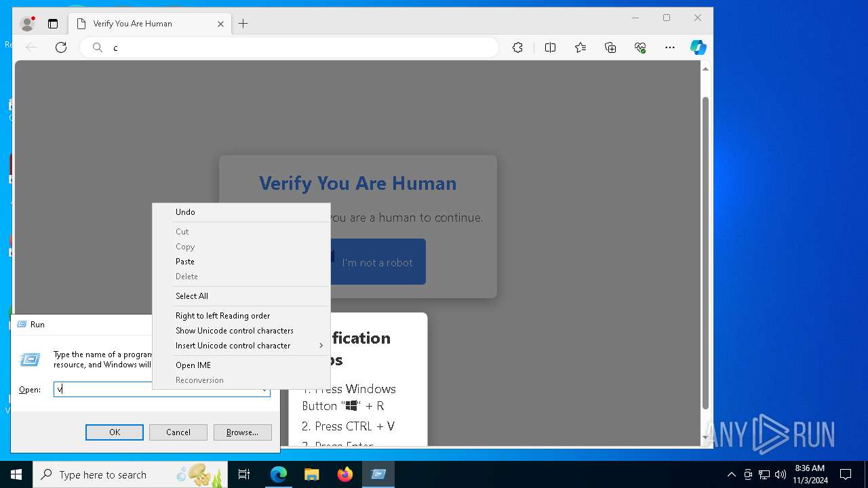This screenshot has height=488, width=868.
Task: Click the I'm not a robot button
Action: [377, 262]
